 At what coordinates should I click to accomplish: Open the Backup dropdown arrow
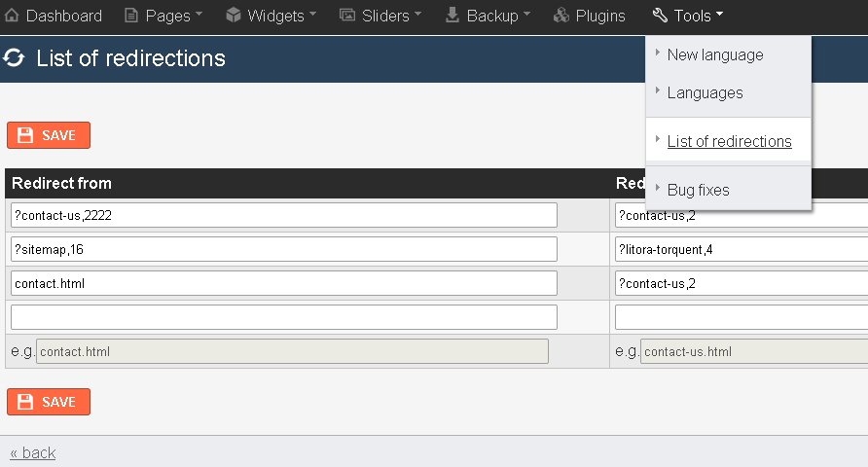527,14
